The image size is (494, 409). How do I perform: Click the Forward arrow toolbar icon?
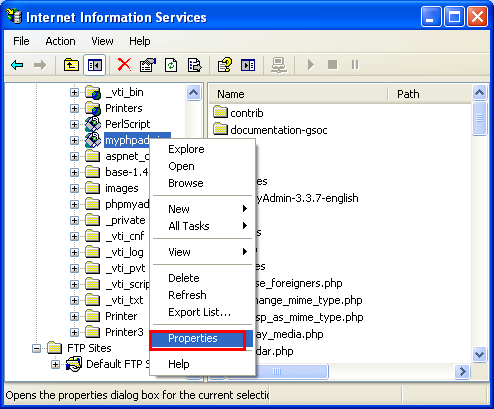(40, 65)
